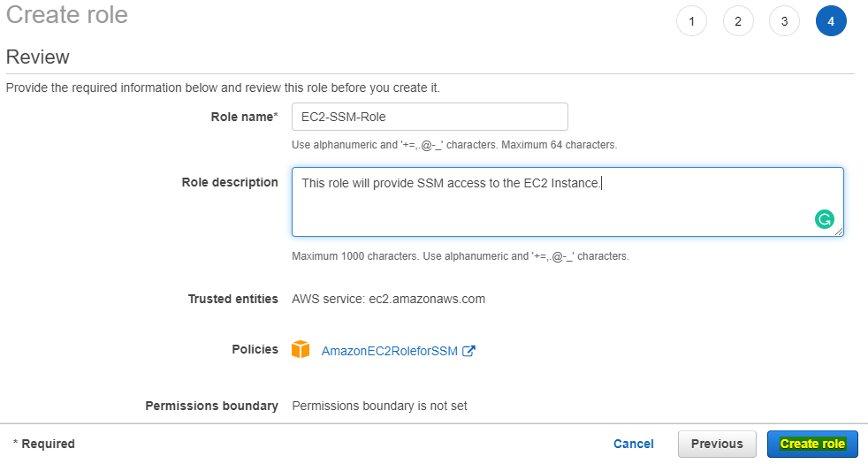This screenshot has height=464, width=868.
Task: Open the external link icon beside AmazonEC2RoleforSSM
Action: pyautogui.click(x=468, y=351)
